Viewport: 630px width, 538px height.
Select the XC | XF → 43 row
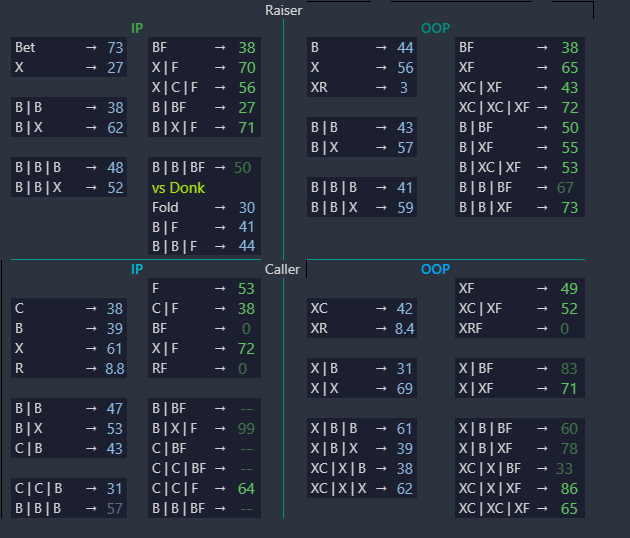[520, 87]
